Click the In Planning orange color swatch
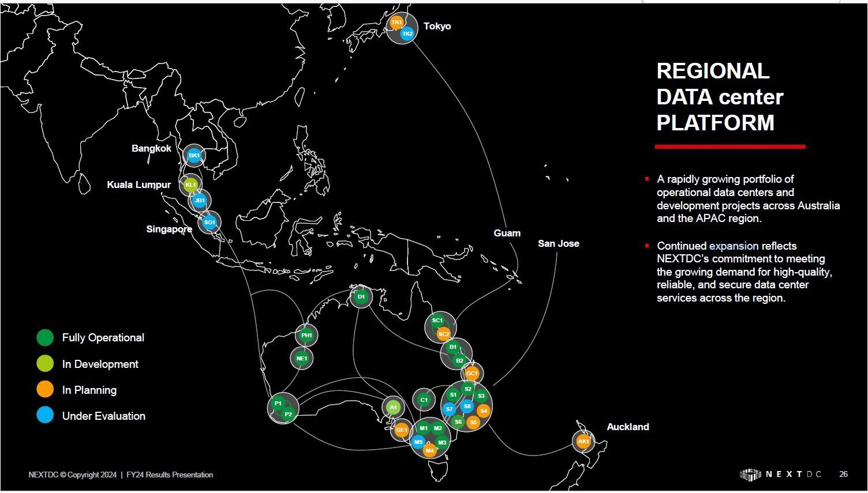This screenshot has width=868, height=493. pos(45,390)
